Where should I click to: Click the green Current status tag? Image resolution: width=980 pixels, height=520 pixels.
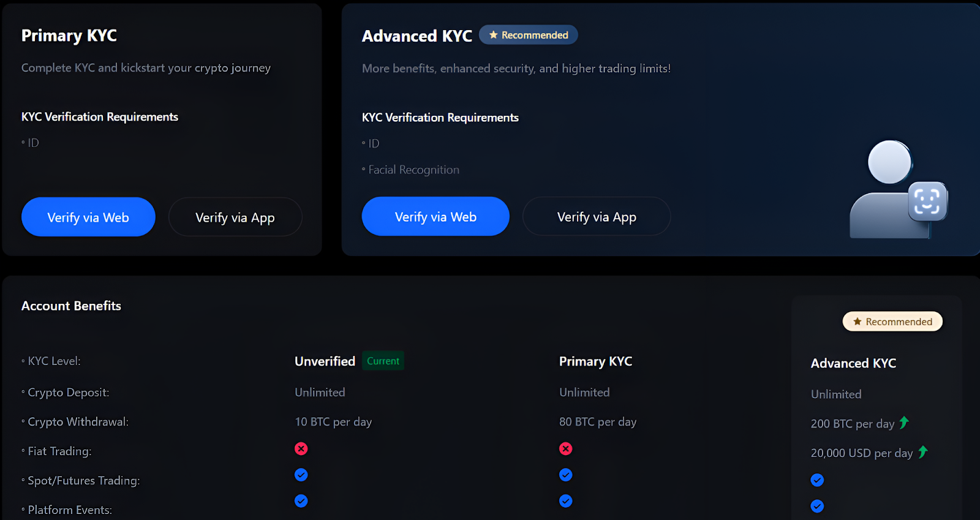click(383, 361)
